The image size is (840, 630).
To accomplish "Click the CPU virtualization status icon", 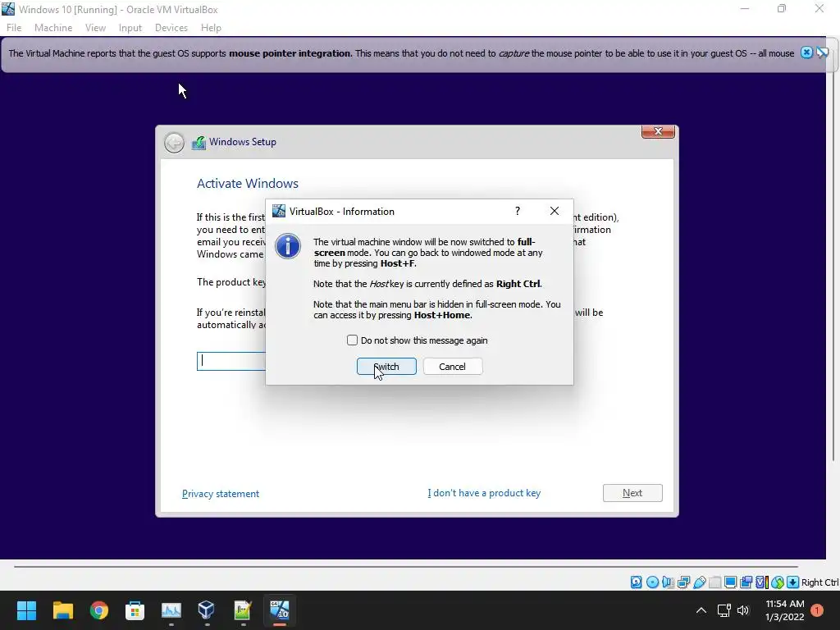I will click(x=762, y=582).
